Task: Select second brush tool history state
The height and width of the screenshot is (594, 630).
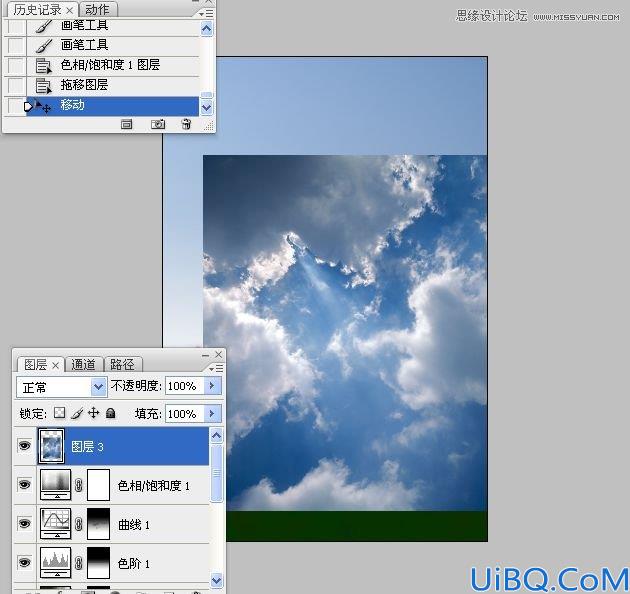Action: (112, 45)
